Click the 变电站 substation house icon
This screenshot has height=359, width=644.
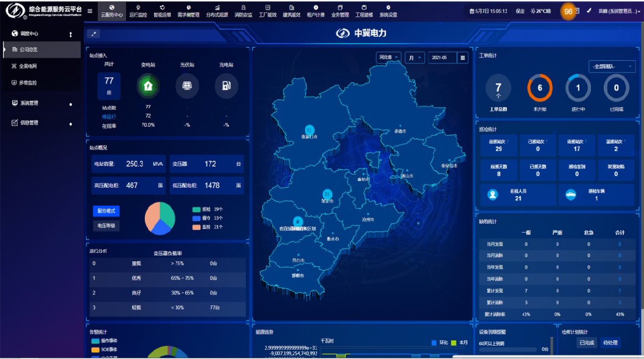click(x=148, y=86)
